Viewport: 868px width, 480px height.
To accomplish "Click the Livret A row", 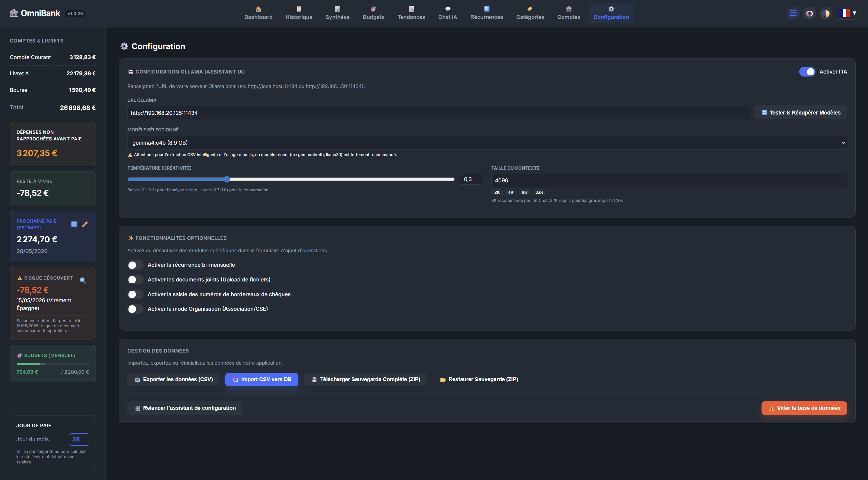I will [52, 74].
